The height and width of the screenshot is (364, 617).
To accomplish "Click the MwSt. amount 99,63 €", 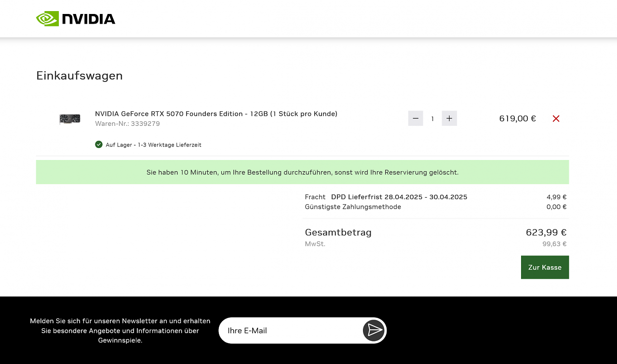I will pos(554,244).
